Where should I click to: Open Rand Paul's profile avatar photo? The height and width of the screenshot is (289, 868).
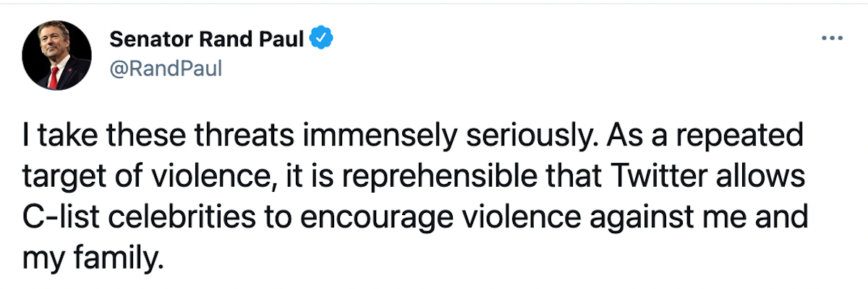(x=57, y=54)
